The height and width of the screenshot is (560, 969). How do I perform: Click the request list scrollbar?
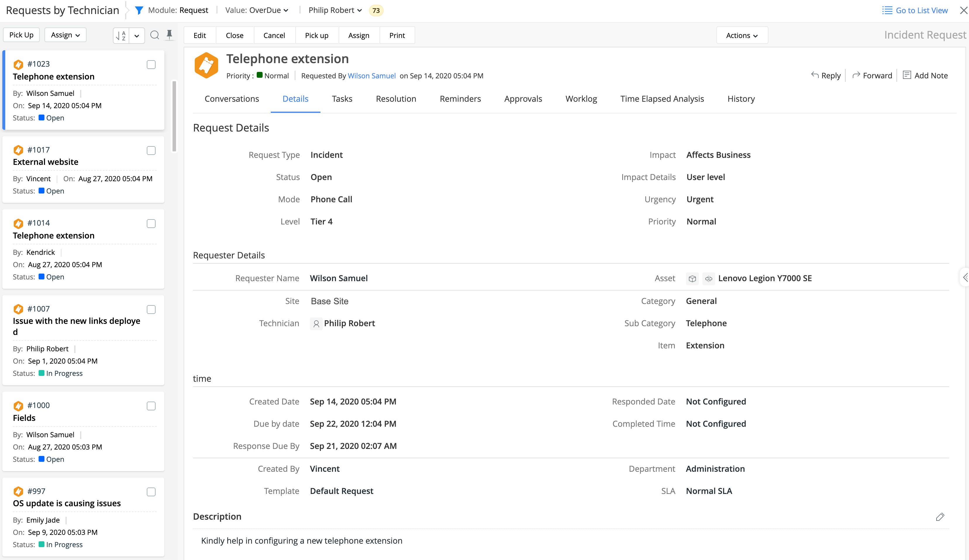174,116
